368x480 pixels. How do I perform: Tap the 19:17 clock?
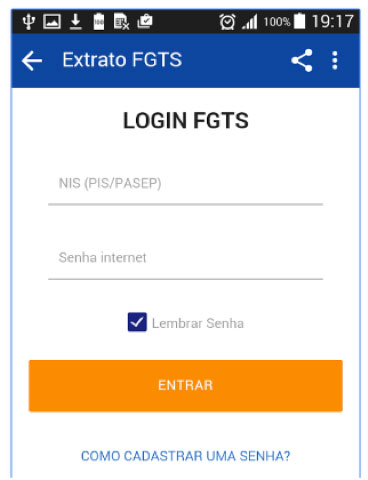point(332,21)
